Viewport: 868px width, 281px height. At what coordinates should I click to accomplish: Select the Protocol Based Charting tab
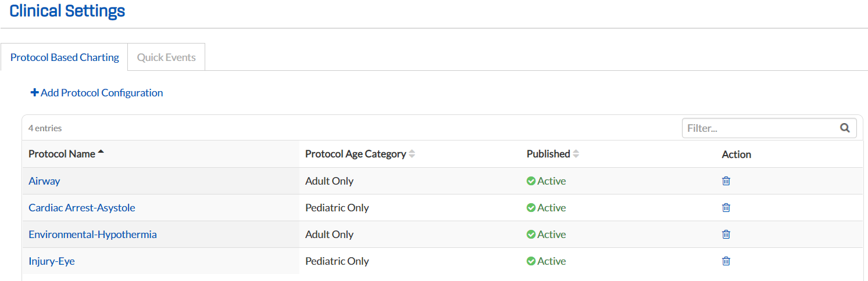click(65, 57)
